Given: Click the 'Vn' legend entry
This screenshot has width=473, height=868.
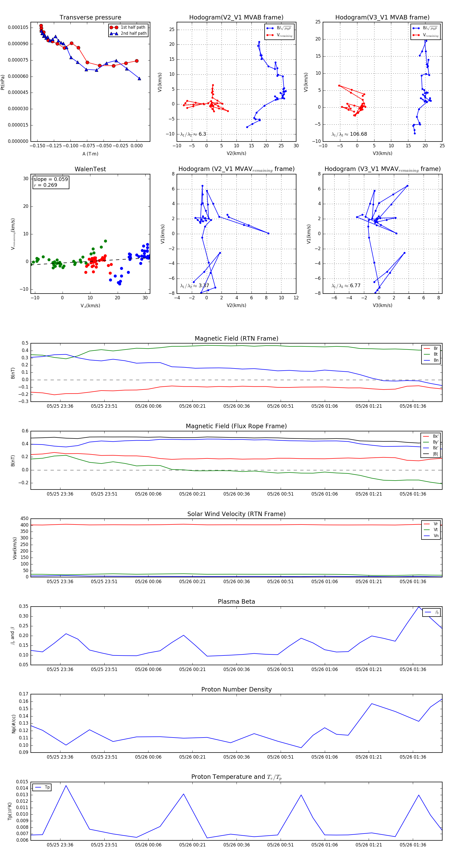Looking at the screenshot, I should click(x=431, y=536).
